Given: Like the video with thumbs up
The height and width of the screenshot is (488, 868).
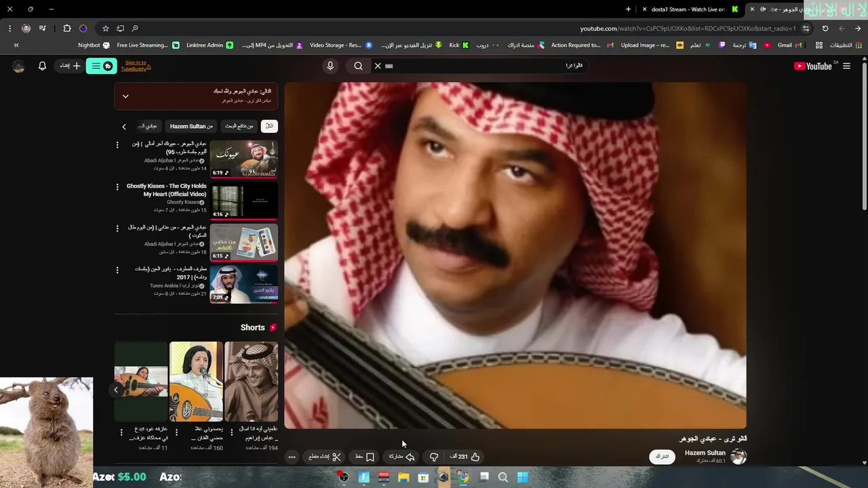Looking at the screenshot, I should tap(465, 457).
